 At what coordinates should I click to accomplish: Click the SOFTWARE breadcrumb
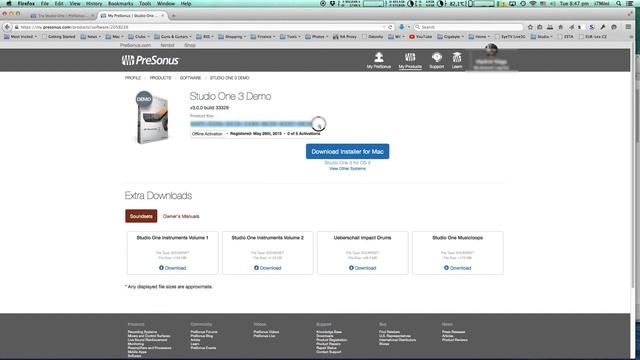pos(190,78)
